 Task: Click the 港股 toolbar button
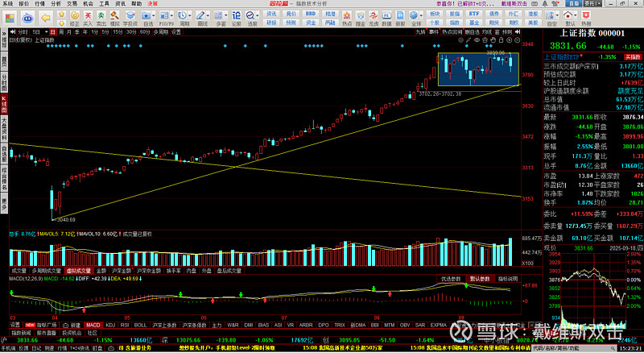coord(533,14)
